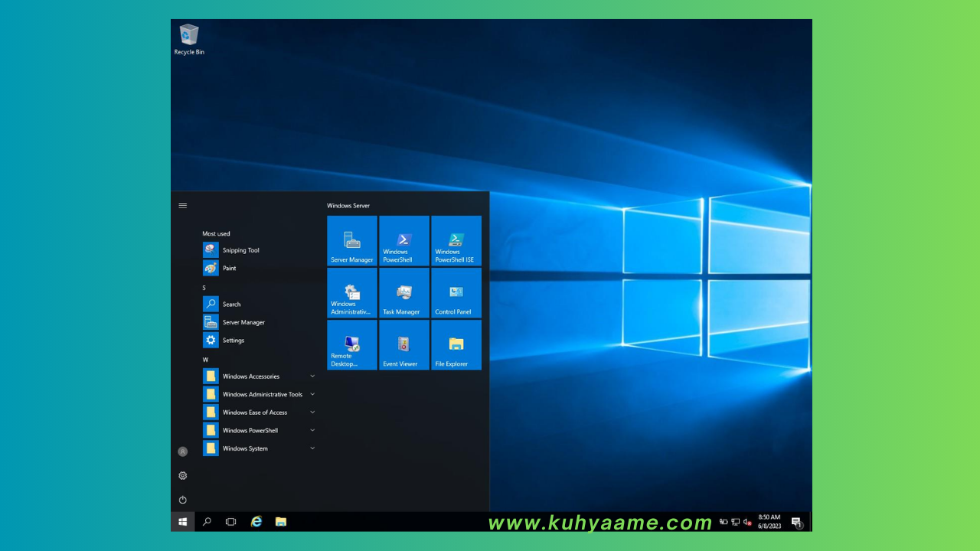Viewport: 980px width, 551px height.
Task: Open the Server Manager tile
Action: [352, 240]
